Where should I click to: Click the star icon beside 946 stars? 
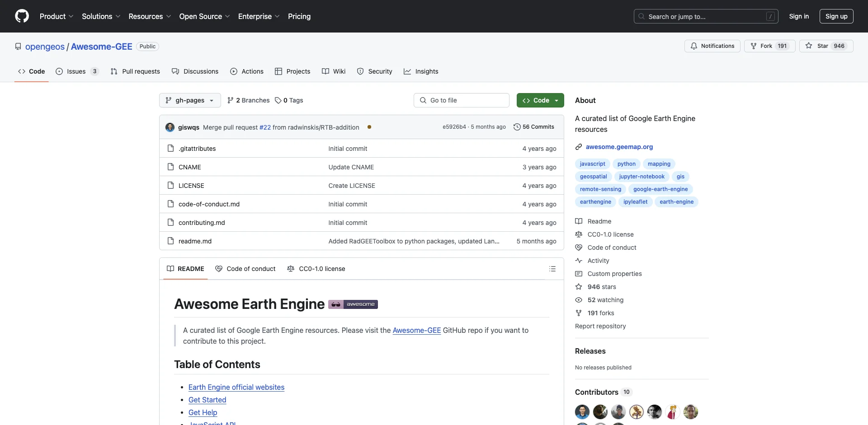(579, 287)
